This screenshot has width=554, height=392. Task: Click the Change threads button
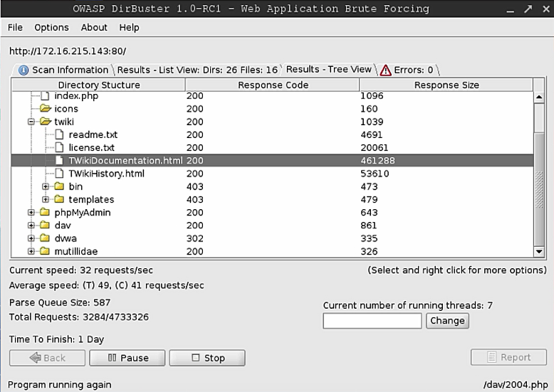447,321
